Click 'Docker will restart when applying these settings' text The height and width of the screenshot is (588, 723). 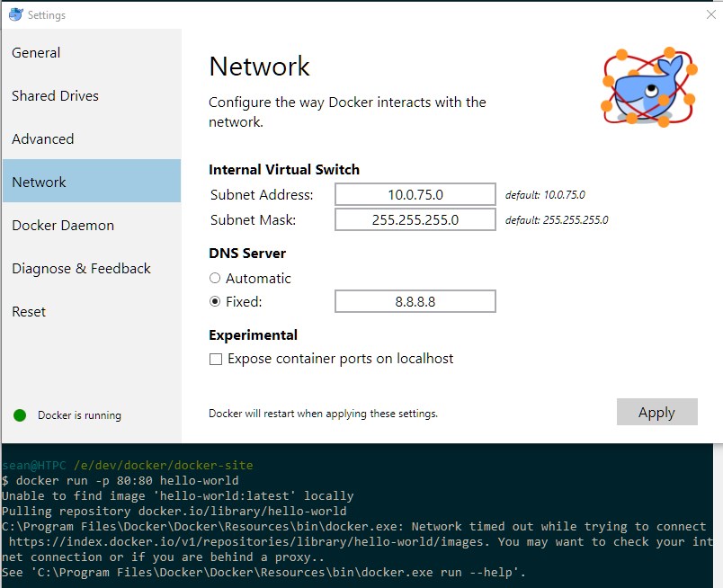pos(323,414)
